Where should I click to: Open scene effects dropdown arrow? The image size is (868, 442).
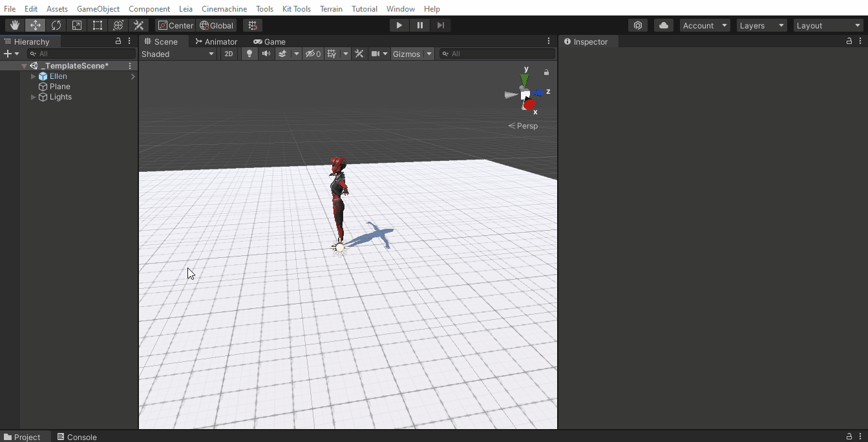click(297, 54)
